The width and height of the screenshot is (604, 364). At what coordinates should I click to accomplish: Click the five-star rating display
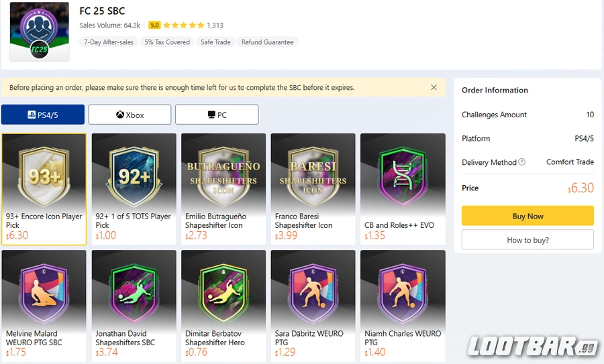tap(183, 25)
